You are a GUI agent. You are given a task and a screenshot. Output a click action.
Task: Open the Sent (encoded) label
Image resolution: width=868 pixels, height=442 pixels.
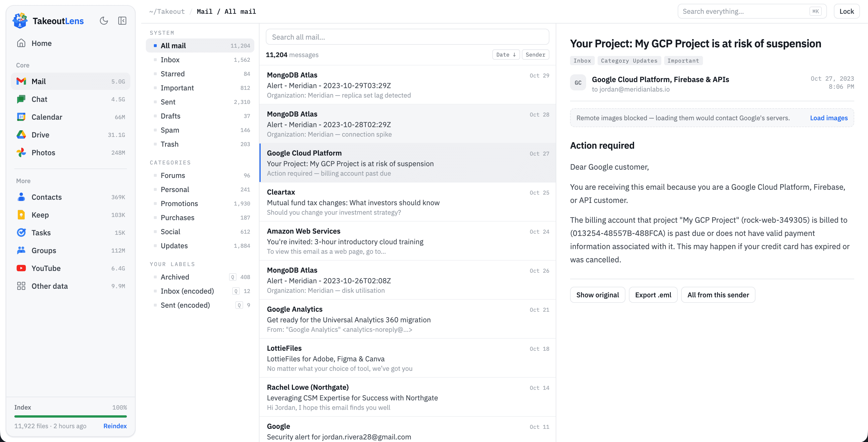(200, 305)
